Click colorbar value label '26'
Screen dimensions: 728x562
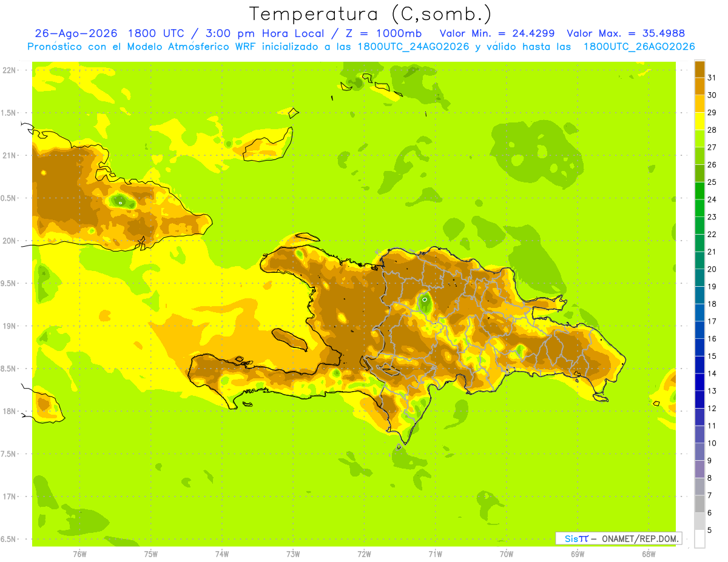712,164
